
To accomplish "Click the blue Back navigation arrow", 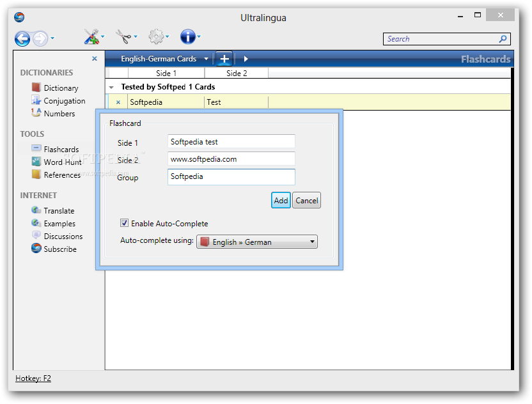I will pyautogui.click(x=22, y=38).
